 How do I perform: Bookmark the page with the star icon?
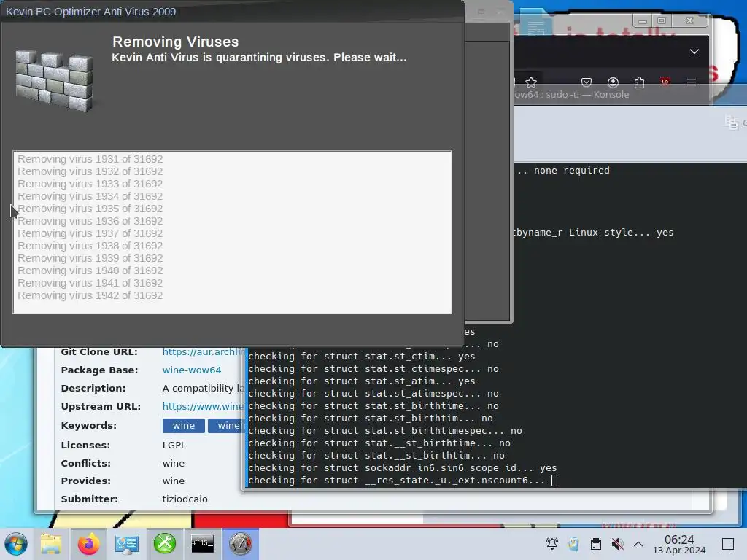click(531, 82)
